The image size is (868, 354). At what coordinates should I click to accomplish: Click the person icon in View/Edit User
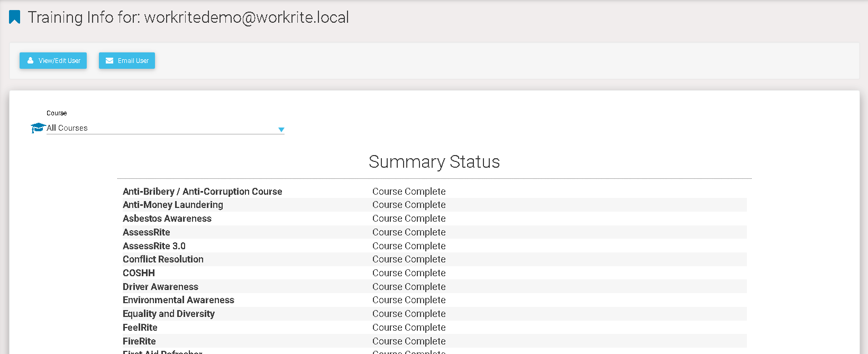[31, 61]
